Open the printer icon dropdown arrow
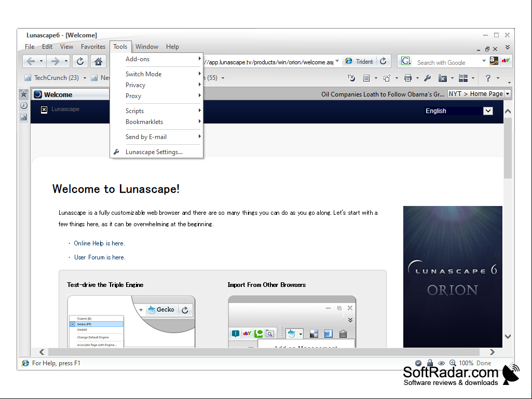 417,78
